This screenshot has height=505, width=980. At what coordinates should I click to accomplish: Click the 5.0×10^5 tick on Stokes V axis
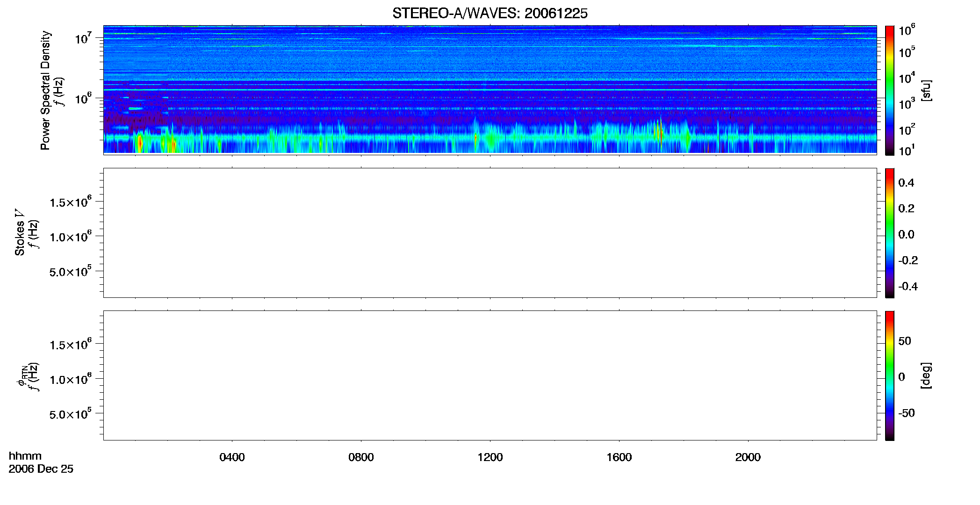point(71,271)
